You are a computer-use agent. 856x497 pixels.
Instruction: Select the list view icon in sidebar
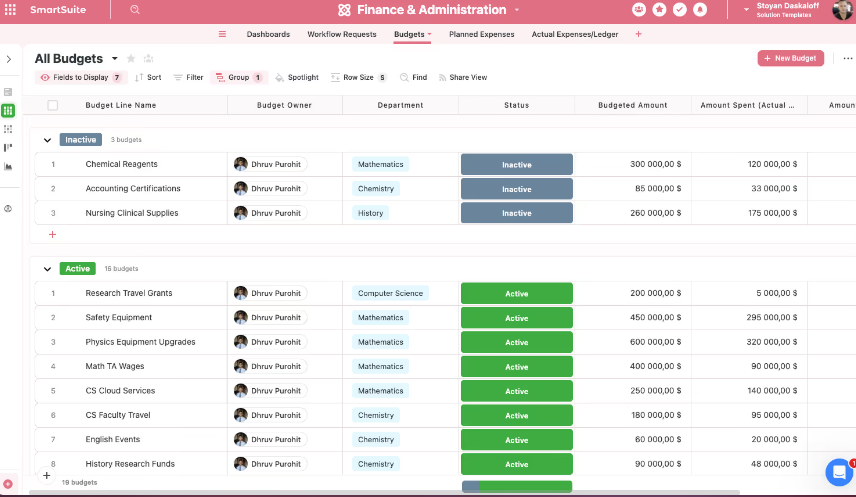(8, 92)
